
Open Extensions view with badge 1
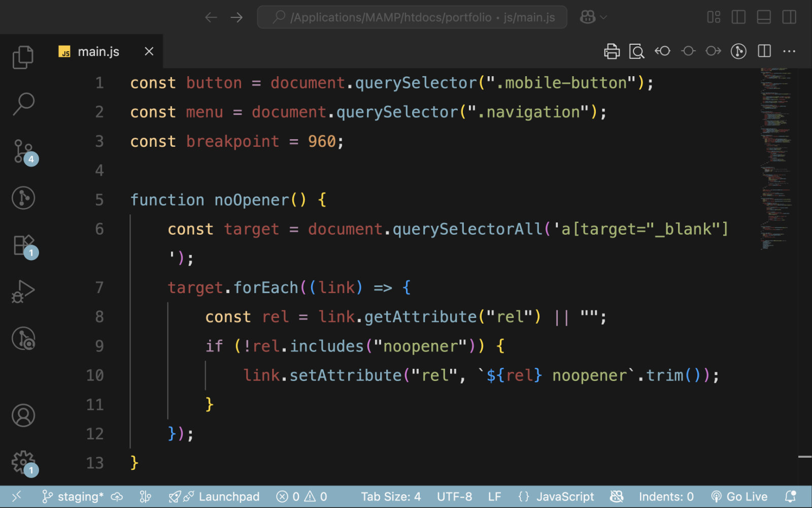[x=24, y=245]
